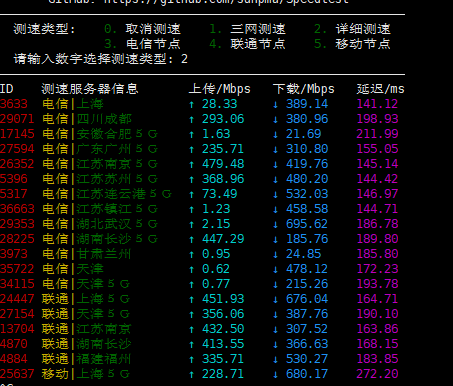
Task: Select server ID 4884
Action: (14, 359)
